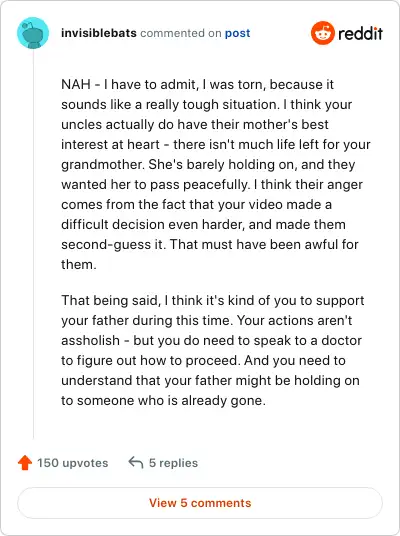The width and height of the screenshot is (400, 536).
Task: Click the word "assholish" in the comment
Action: click(x=90, y=340)
